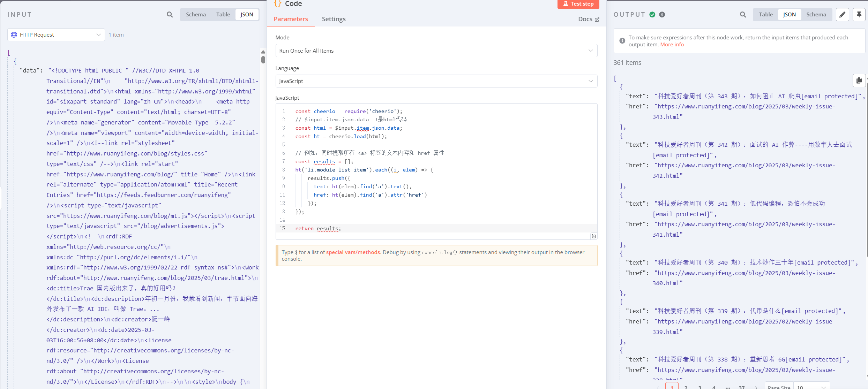Screen dimensions: 868x389
Task: Click the search icon in OUTPUT panel
Action: click(743, 15)
